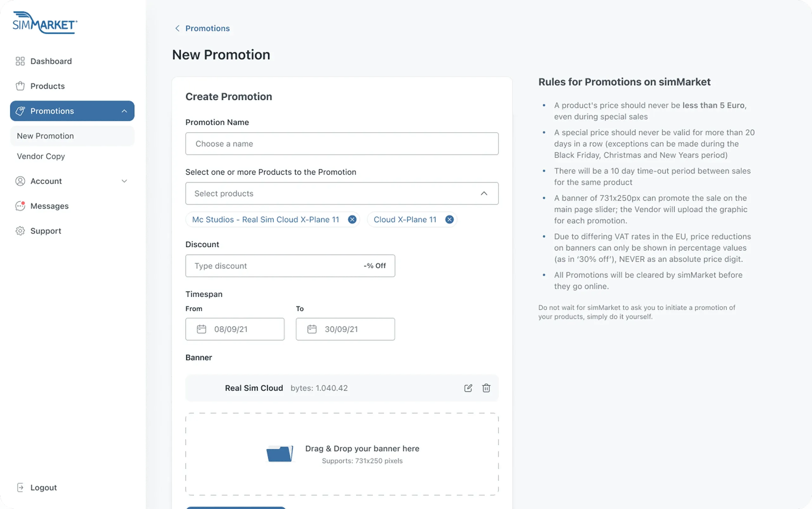Click the Products shopping bag icon
The image size is (812, 509).
pos(20,86)
